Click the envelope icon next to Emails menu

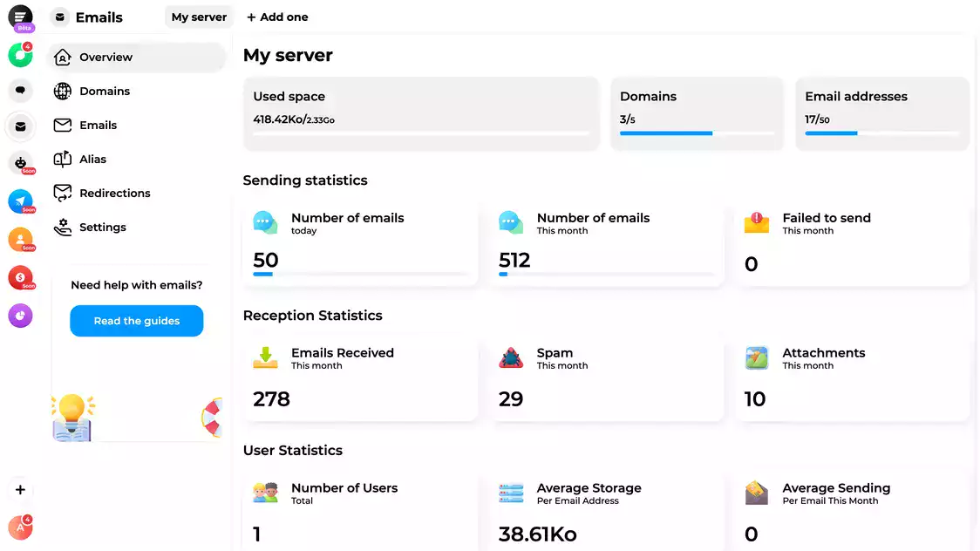63,125
